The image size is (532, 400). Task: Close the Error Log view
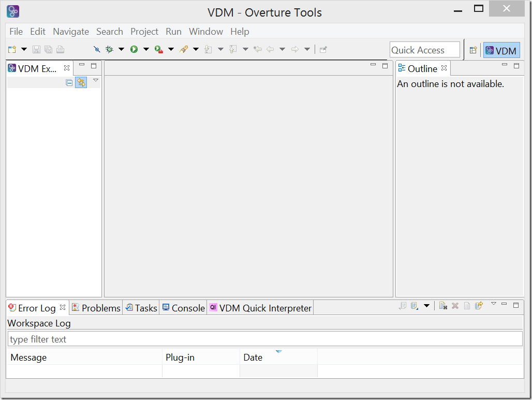63,307
